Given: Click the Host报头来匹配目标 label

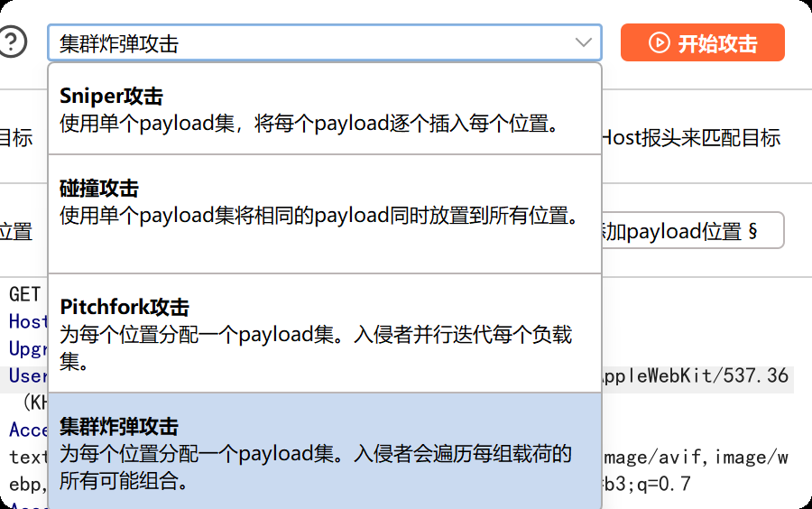Looking at the screenshot, I should tap(691, 138).
